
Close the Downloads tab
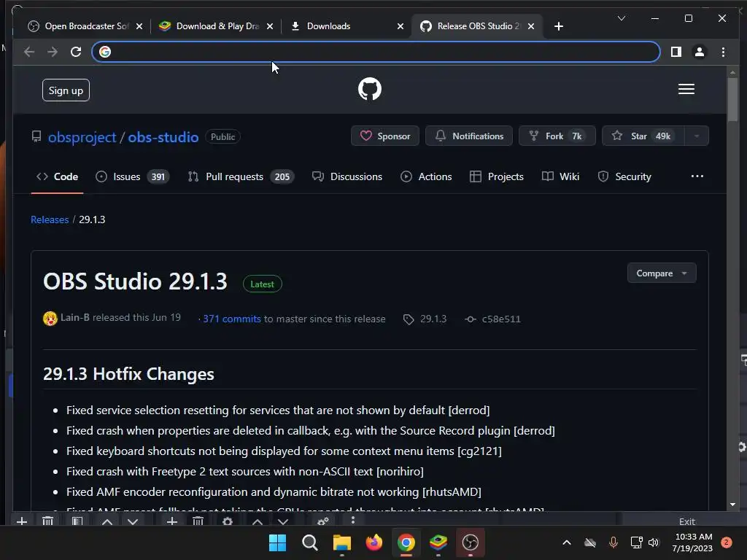[400, 26]
